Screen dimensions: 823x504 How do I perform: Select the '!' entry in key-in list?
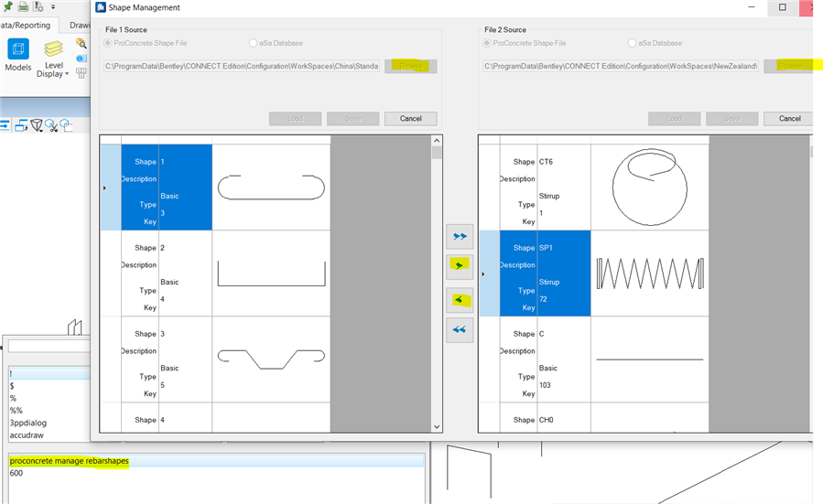click(x=49, y=373)
